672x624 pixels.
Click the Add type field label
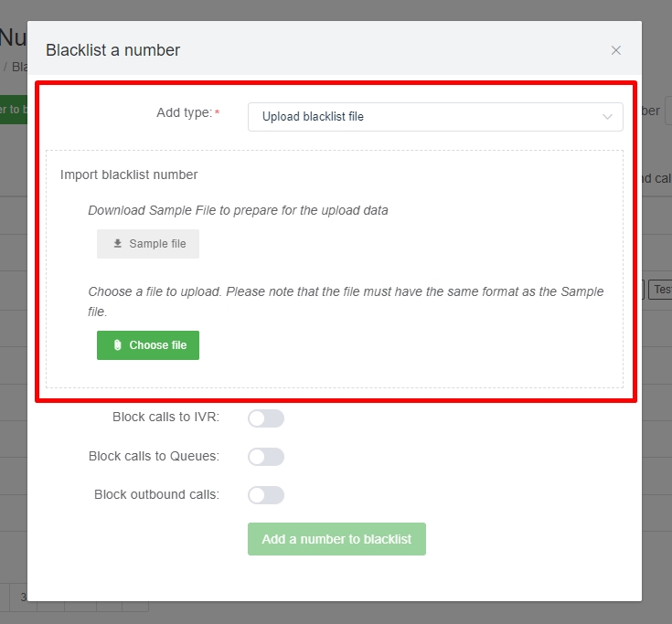[184, 112]
